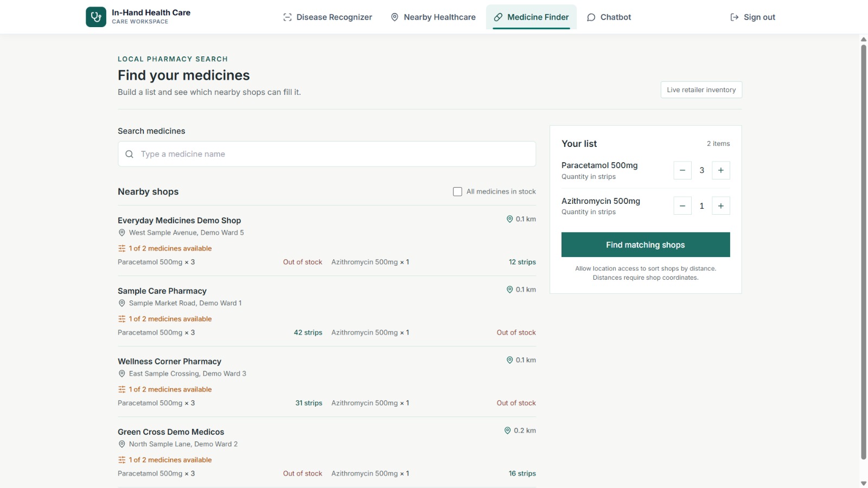Click the Disease Recognizer scan icon

coord(288,17)
